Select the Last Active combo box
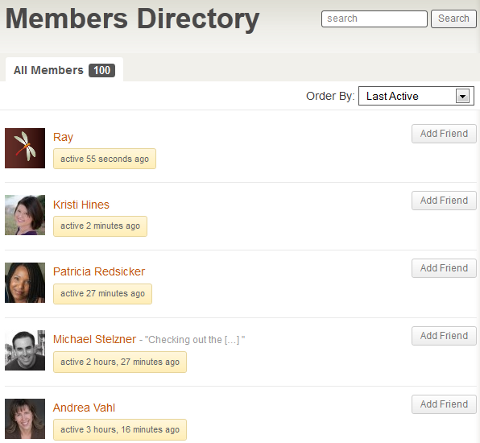Screen dimensions: 480x443 pyautogui.click(x=416, y=96)
